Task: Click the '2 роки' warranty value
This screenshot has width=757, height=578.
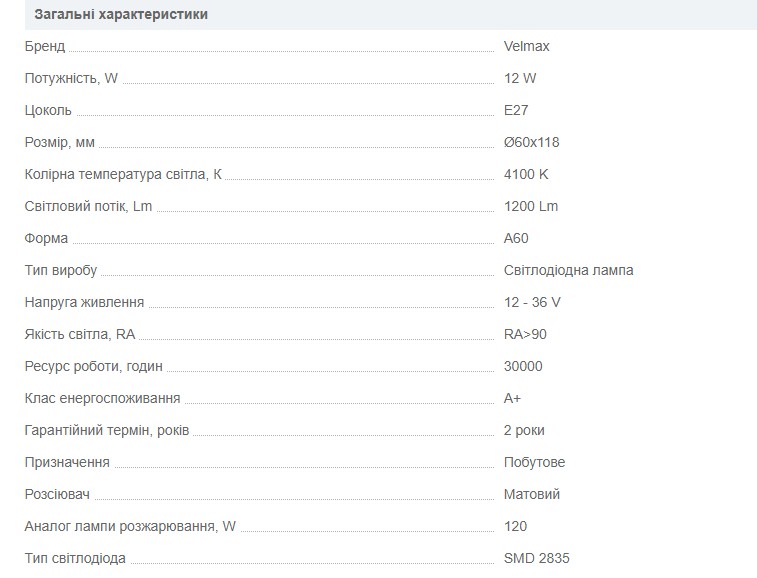Action: click(x=524, y=430)
